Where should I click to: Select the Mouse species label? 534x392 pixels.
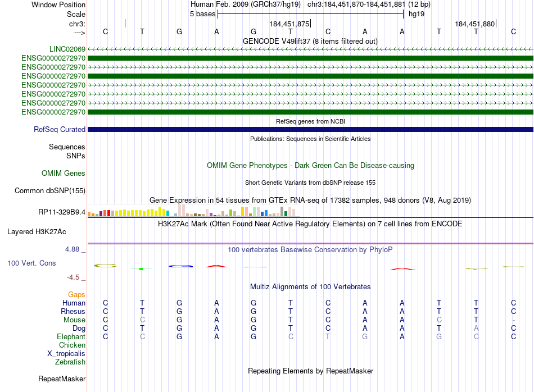[74, 320]
